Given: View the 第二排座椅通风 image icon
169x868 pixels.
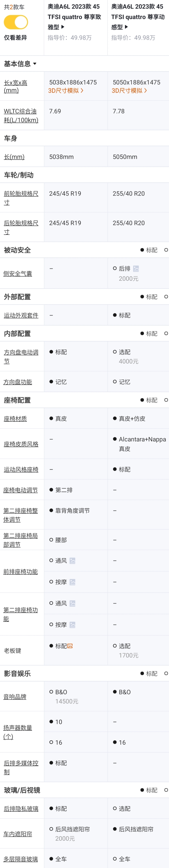Looking at the screenshot, I should 73,603.
